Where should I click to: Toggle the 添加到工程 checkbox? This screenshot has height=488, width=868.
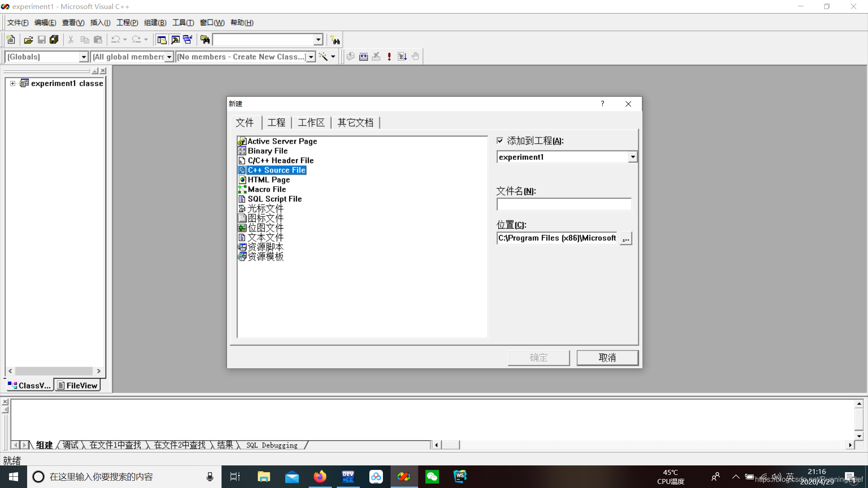500,141
